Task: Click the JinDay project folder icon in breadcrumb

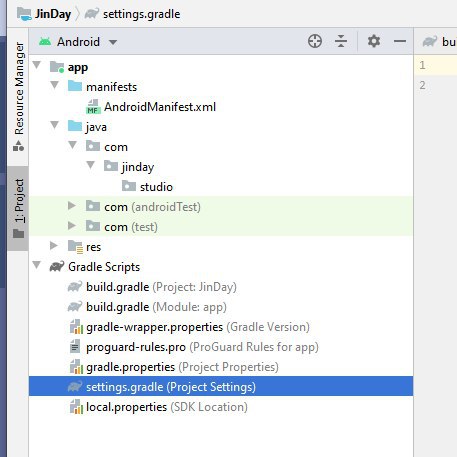Action: click(24, 14)
